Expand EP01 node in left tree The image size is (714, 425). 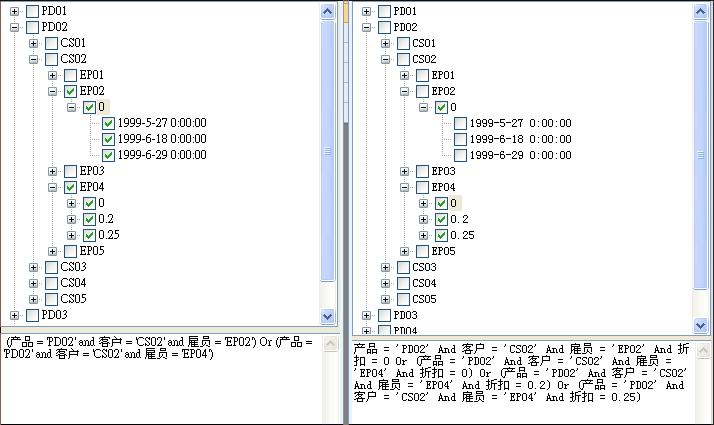click(x=52, y=75)
